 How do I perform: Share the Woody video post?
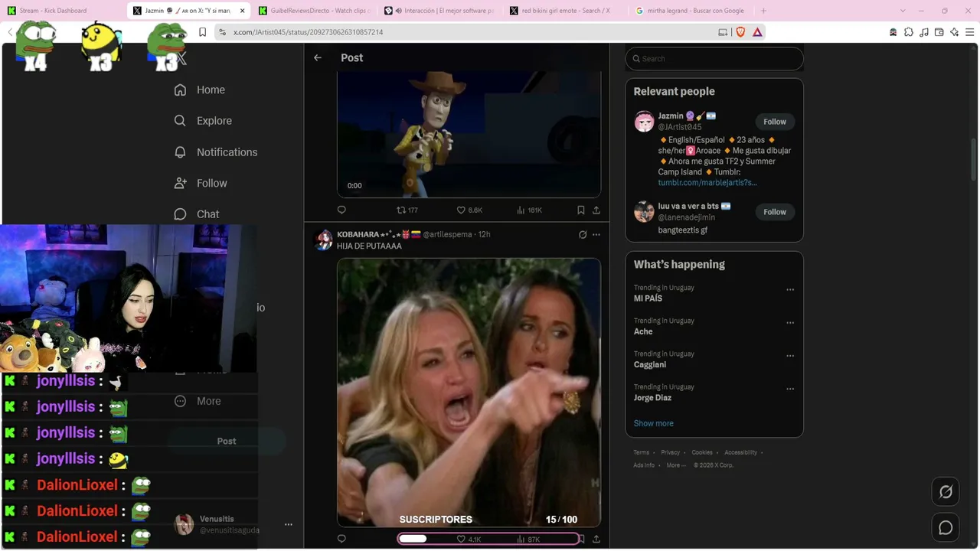(596, 210)
